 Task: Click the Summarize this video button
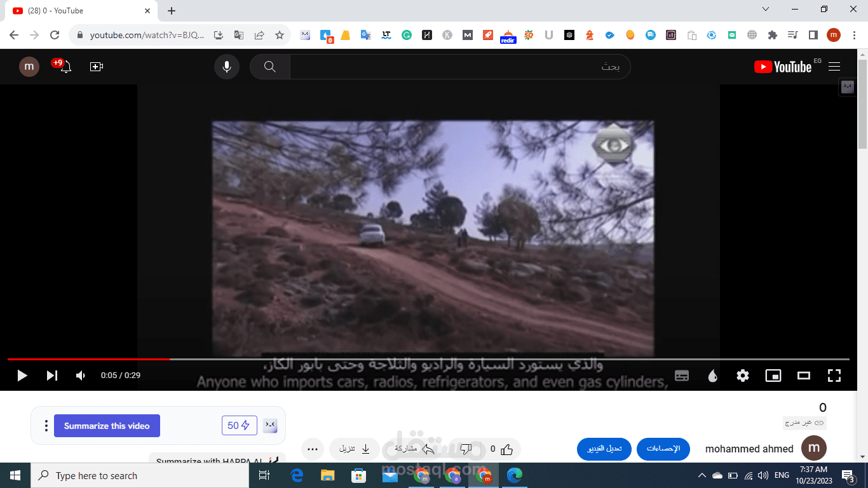[x=107, y=425]
